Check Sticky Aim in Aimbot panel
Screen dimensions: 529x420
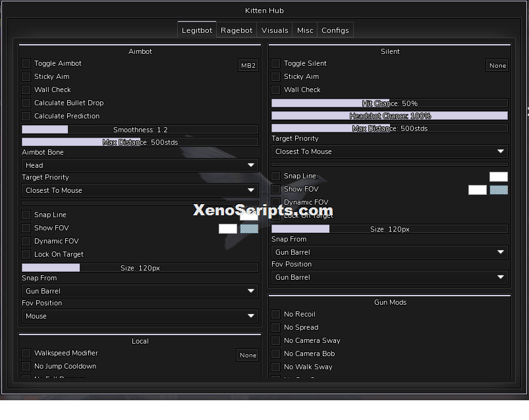click(26, 76)
